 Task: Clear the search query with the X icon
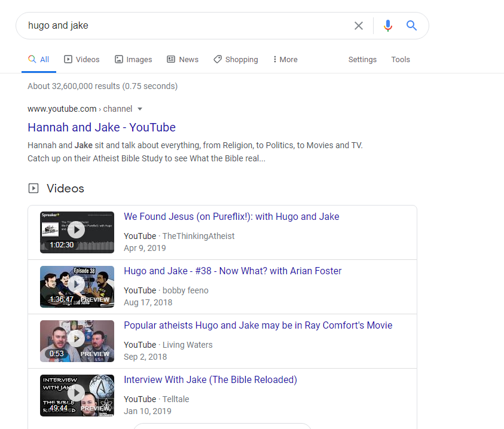pyautogui.click(x=358, y=26)
